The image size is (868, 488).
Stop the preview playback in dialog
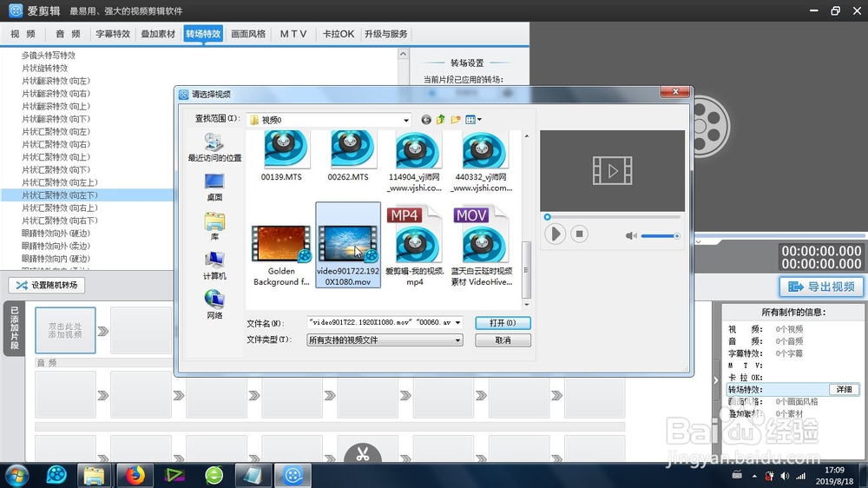pos(579,234)
